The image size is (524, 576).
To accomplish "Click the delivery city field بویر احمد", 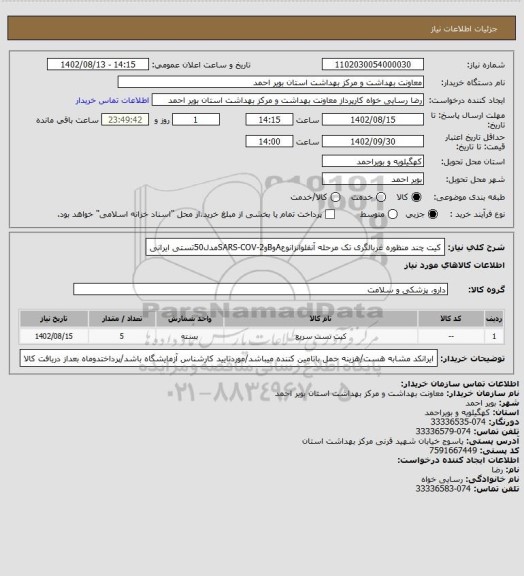I will (x=373, y=179).
